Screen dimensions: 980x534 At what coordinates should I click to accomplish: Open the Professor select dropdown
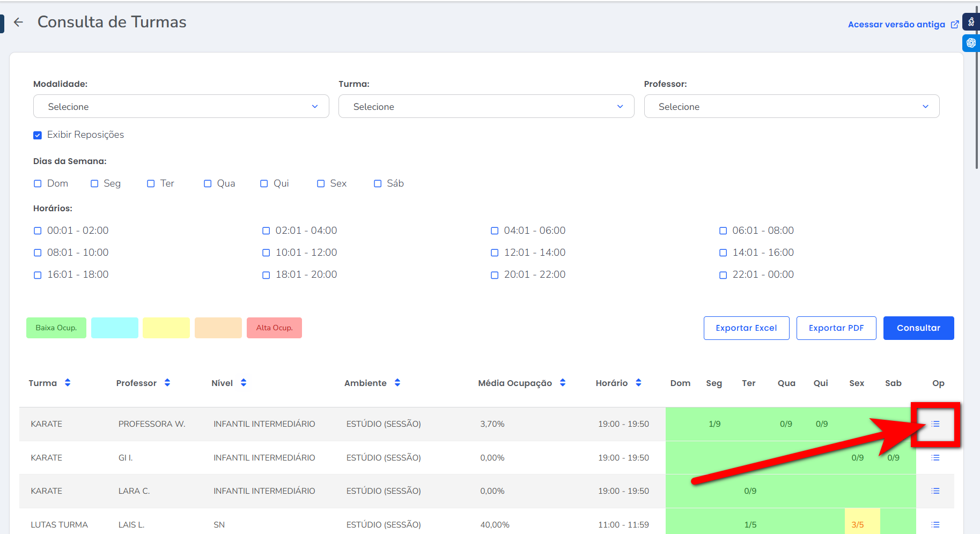pyautogui.click(x=791, y=107)
